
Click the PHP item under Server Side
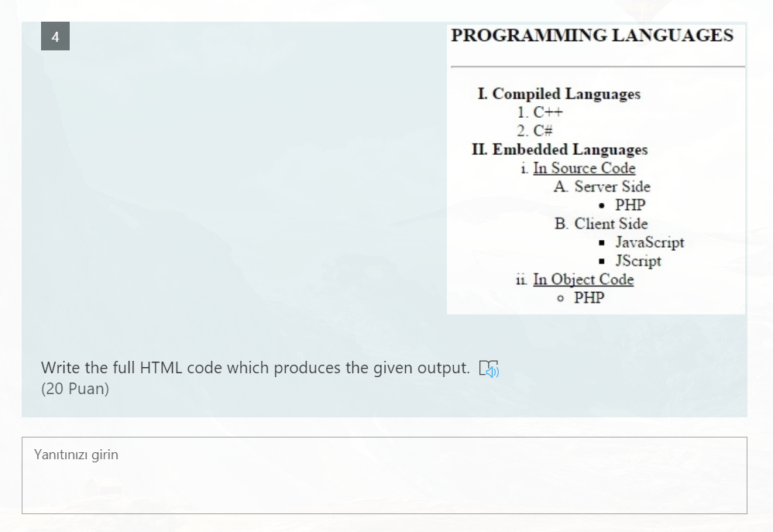point(630,205)
